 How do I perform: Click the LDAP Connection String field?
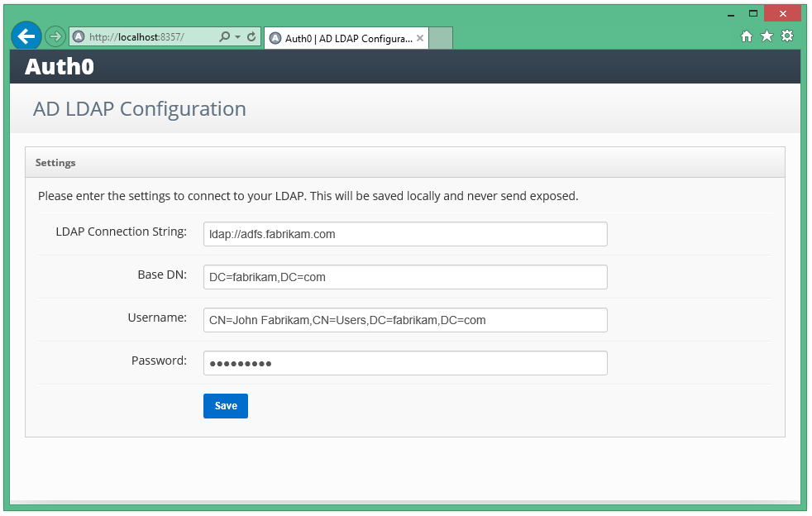(405, 234)
